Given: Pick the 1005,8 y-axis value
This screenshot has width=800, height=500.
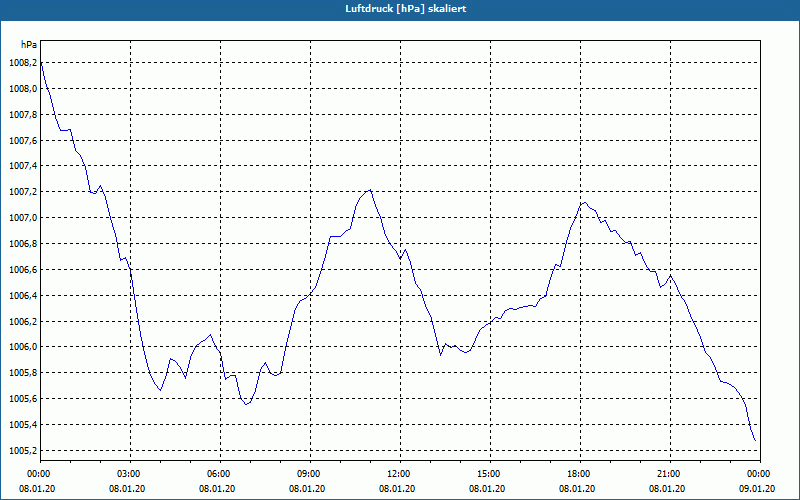Looking at the screenshot, I should pyautogui.click(x=23, y=373).
